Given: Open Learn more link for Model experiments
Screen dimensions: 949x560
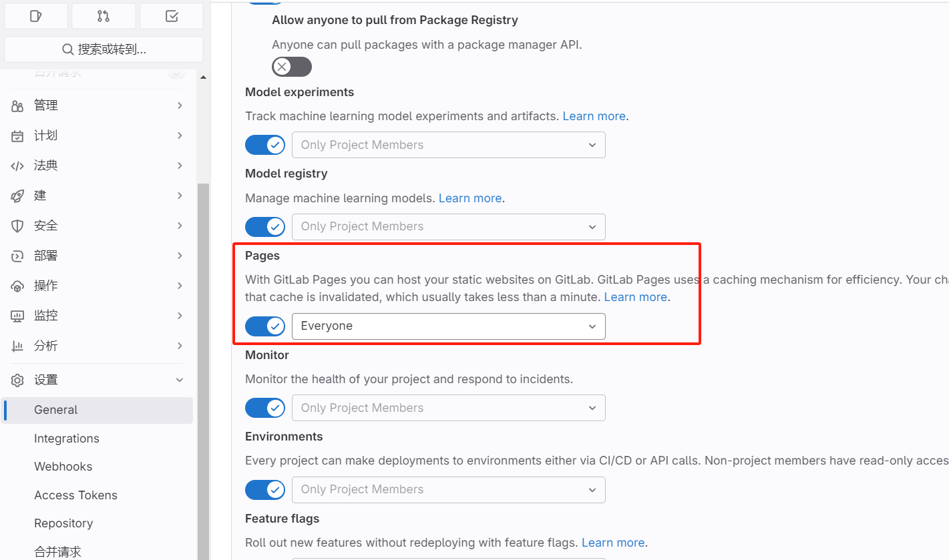Looking at the screenshot, I should pos(594,116).
